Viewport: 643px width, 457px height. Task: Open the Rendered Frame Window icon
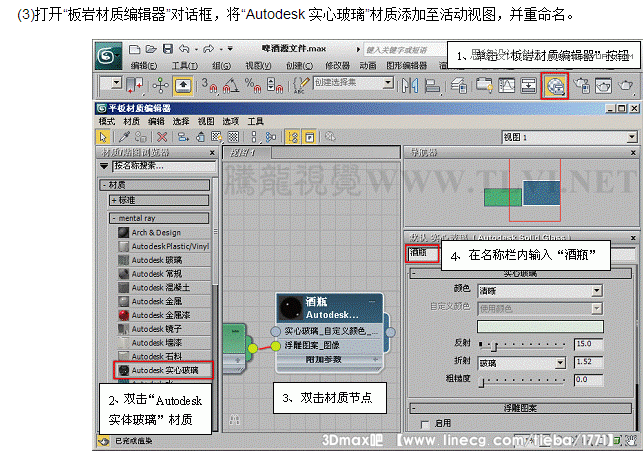point(603,85)
